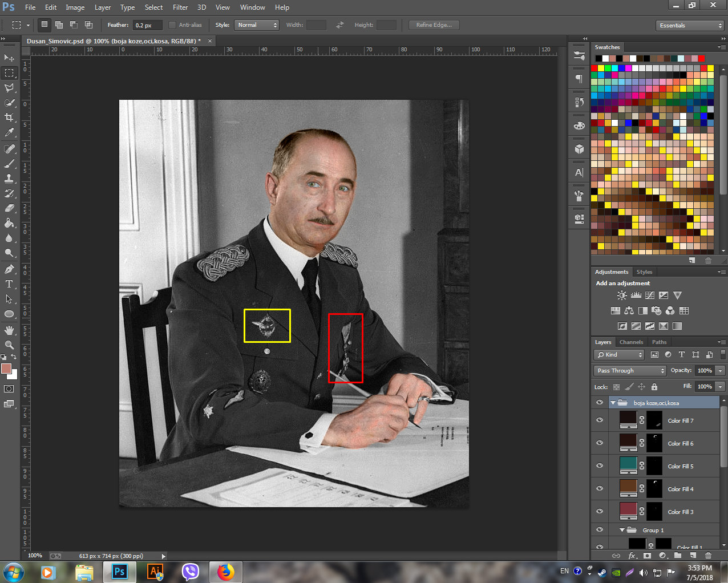Select the Zoom tool

click(x=9, y=345)
